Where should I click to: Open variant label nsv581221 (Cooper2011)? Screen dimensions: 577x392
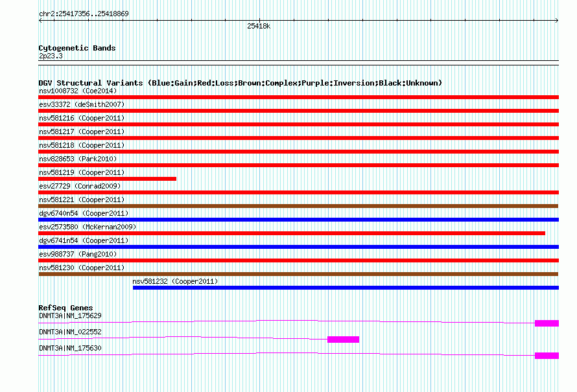pyautogui.click(x=82, y=200)
